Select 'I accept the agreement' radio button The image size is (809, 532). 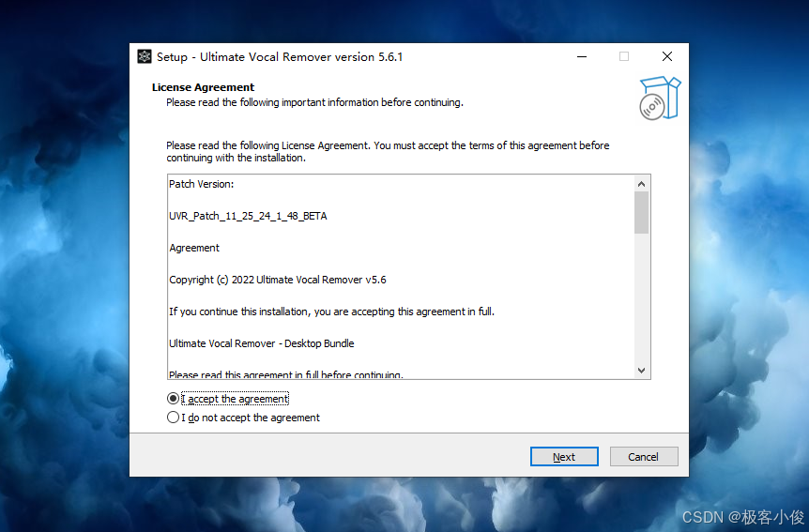point(173,399)
